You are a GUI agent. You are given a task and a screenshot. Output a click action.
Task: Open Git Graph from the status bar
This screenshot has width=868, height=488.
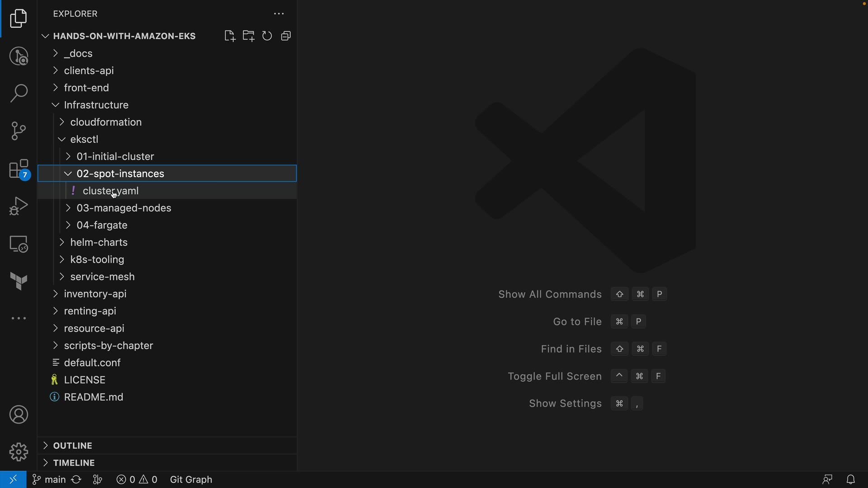(x=191, y=479)
